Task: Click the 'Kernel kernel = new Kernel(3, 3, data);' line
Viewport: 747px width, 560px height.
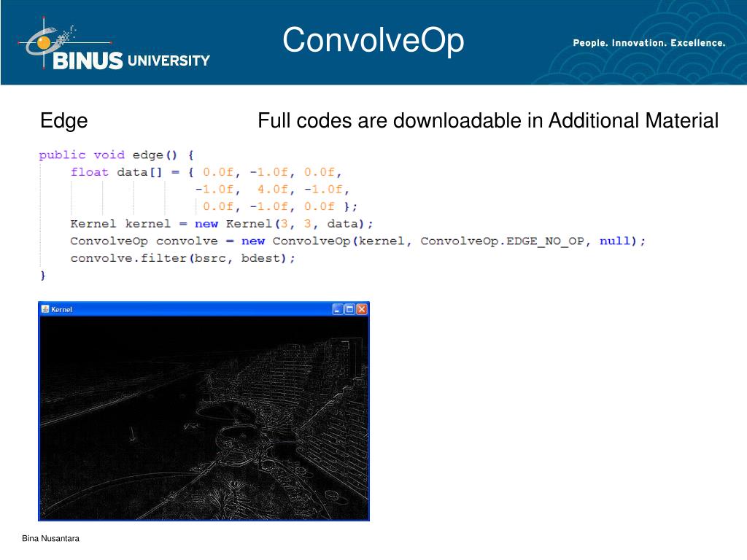Action: point(222,224)
